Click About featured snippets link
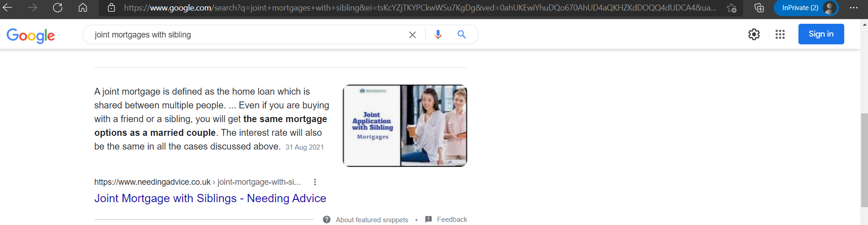Image resolution: width=868 pixels, height=225 pixels. [372, 220]
